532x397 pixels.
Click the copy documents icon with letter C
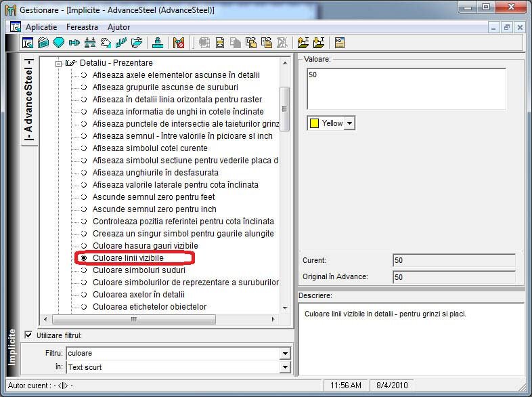pyautogui.click(x=251, y=43)
